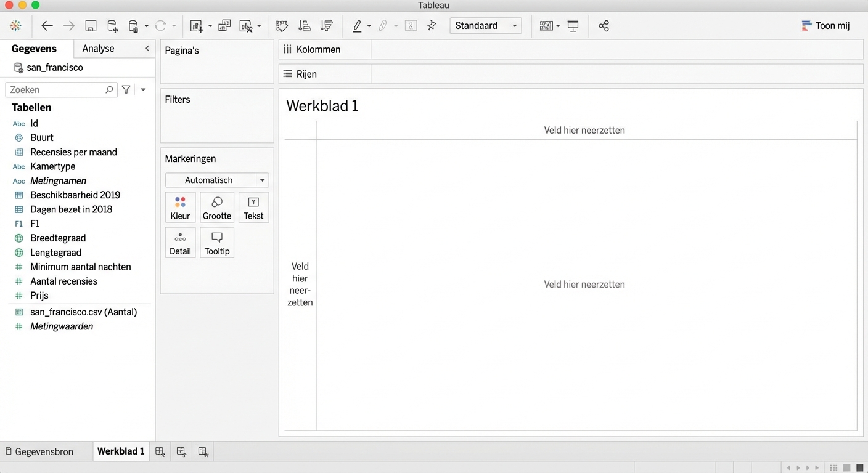Add a new data source from toolbar
Viewport: 868px width, 473px height.
pyautogui.click(x=112, y=26)
